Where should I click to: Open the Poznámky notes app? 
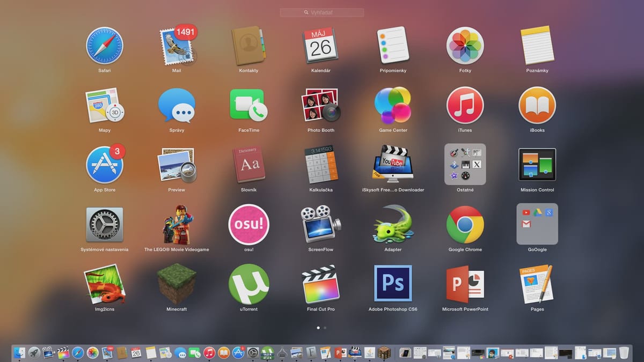pos(537,46)
